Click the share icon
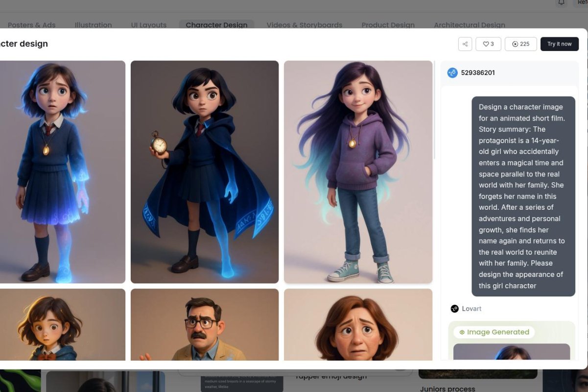588x392 pixels. point(464,44)
